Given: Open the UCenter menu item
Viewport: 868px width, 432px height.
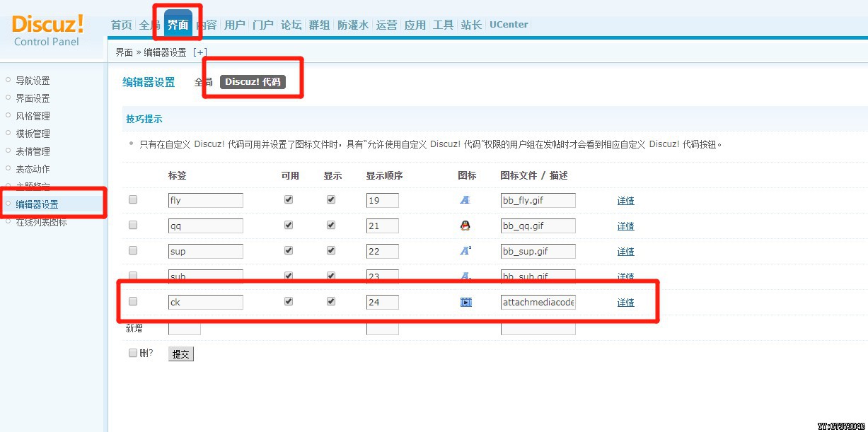Looking at the screenshot, I should [509, 24].
